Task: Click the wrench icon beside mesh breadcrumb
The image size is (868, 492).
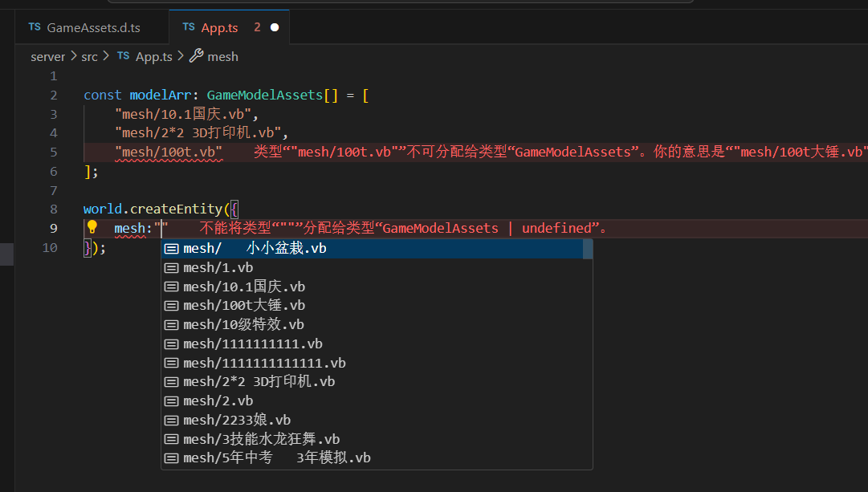Action: coord(196,56)
